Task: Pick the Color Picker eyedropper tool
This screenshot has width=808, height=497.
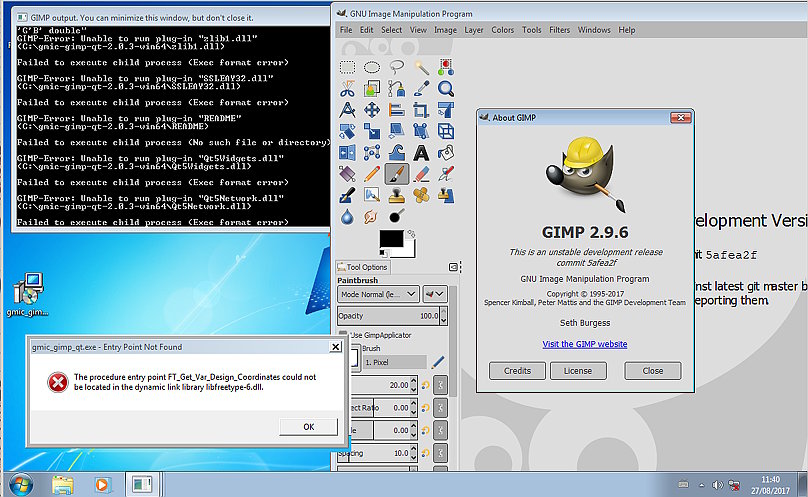Action: click(x=421, y=89)
